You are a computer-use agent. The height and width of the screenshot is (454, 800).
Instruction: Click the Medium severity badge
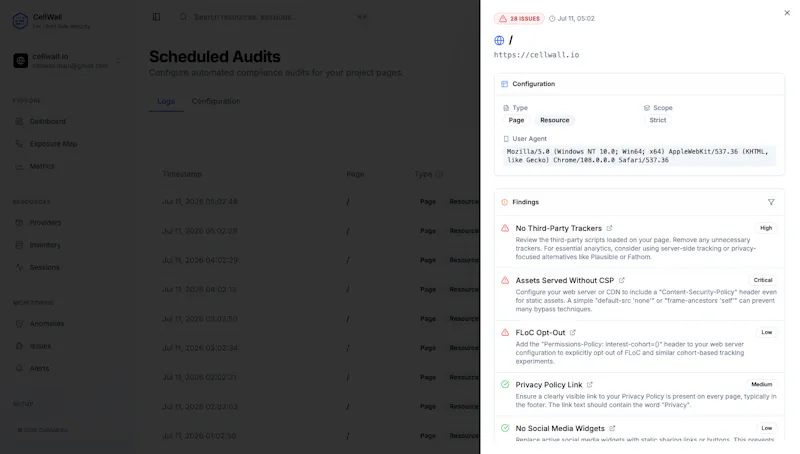coord(761,384)
